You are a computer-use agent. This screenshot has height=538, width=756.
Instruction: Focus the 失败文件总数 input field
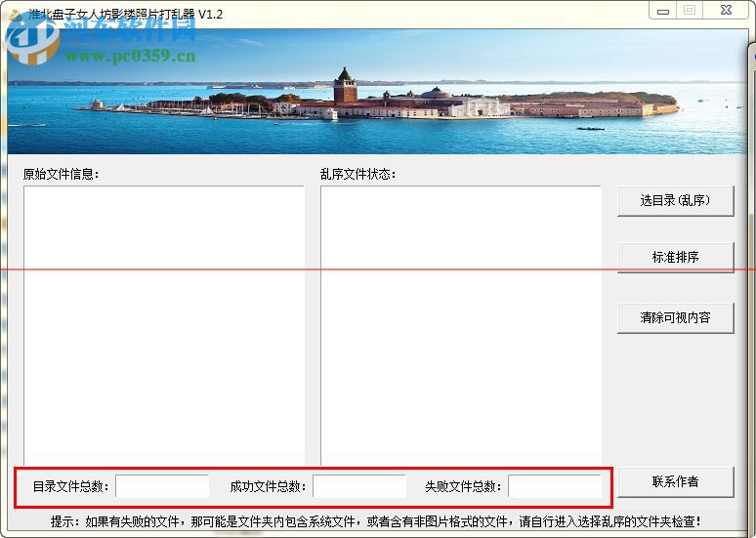click(555, 486)
